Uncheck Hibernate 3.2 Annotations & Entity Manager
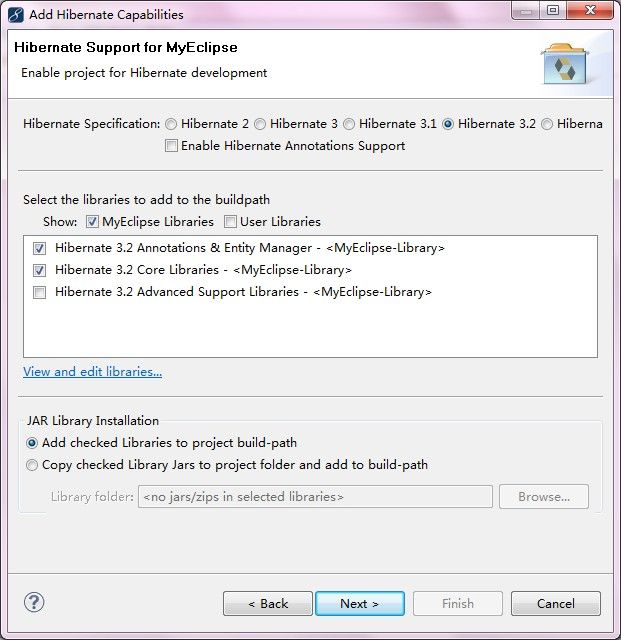This screenshot has height=640, width=621. tap(40, 248)
